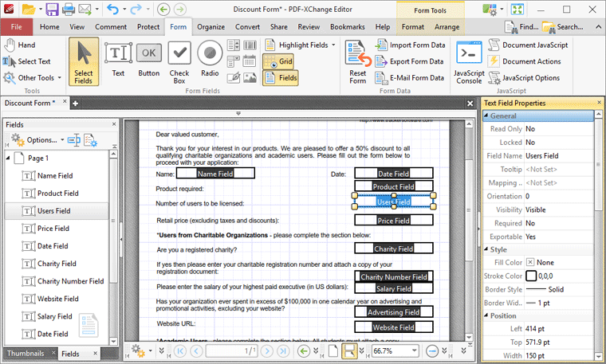This screenshot has width=606, height=364.
Task: Click the date field calendar icon
Action: pyautogui.click(x=250, y=61)
